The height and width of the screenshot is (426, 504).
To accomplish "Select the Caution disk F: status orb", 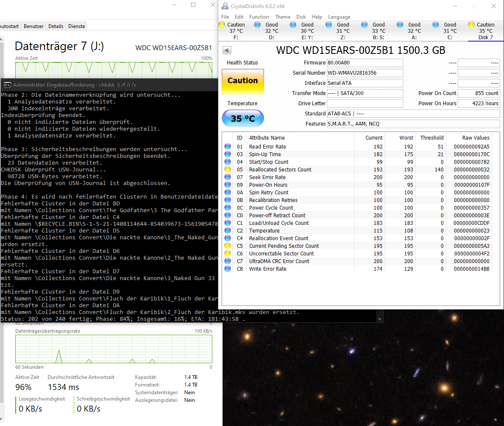I will 222,25.
